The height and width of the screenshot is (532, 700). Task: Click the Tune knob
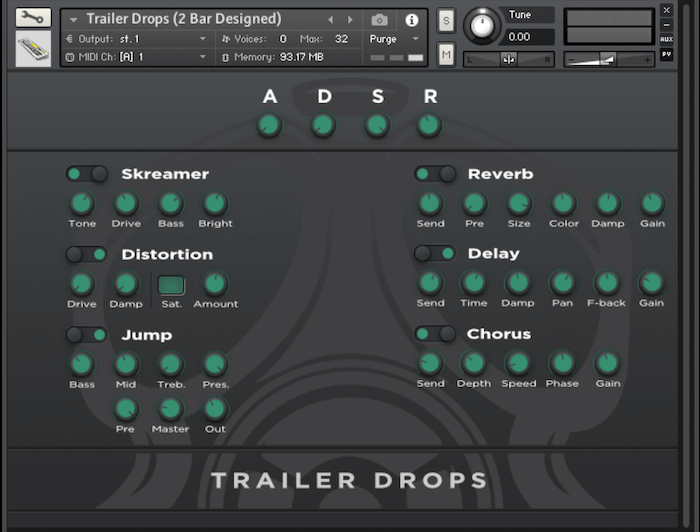(481, 26)
